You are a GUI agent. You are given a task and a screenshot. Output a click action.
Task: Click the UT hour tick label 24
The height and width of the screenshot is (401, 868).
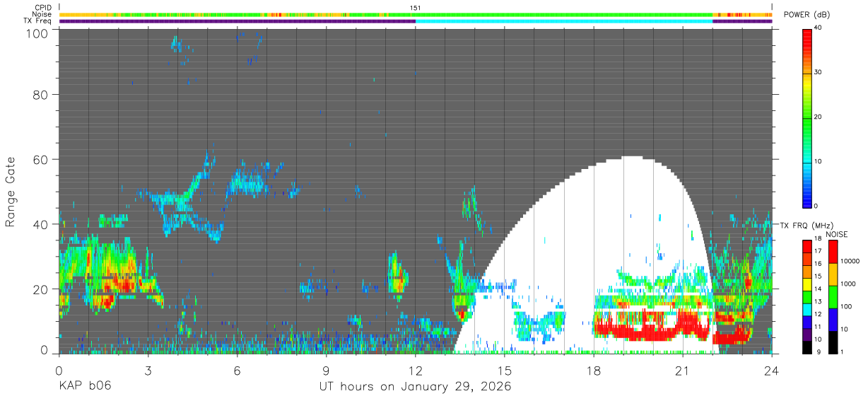pyautogui.click(x=772, y=370)
